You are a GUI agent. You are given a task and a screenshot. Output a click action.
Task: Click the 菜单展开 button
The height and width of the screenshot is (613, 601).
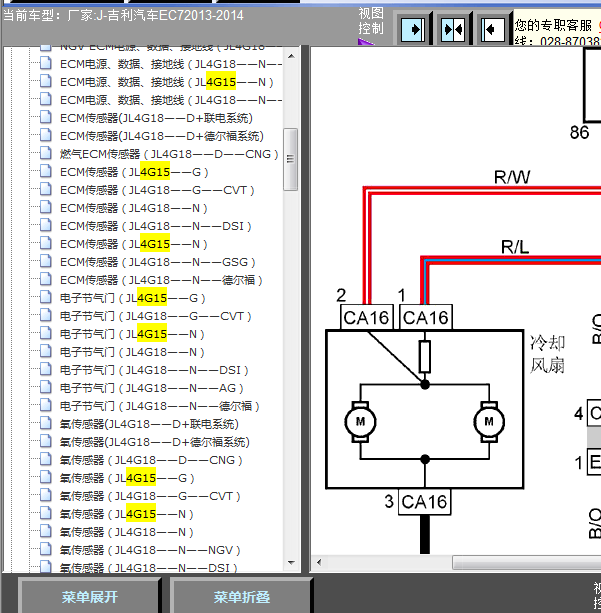pyautogui.click(x=90, y=597)
